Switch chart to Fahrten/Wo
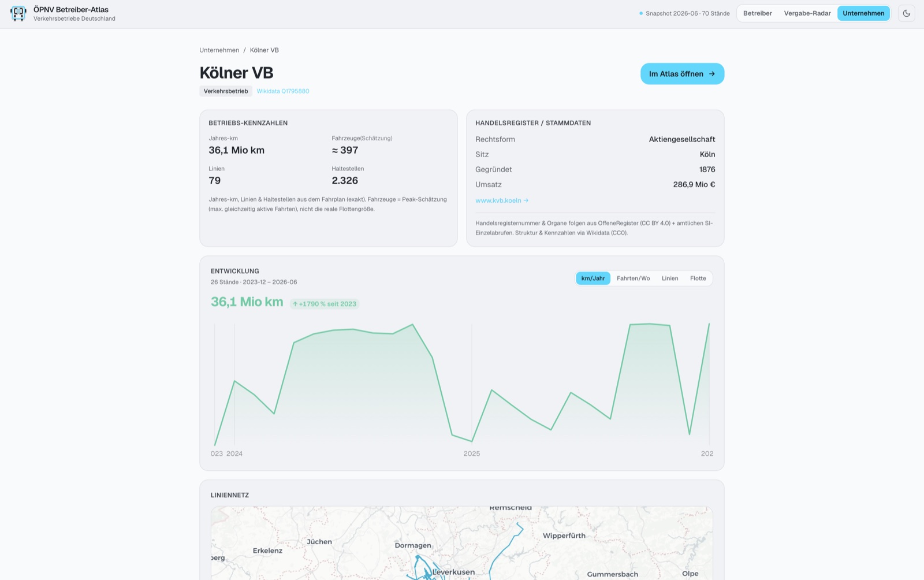Image resolution: width=924 pixels, height=580 pixels. [634, 278]
